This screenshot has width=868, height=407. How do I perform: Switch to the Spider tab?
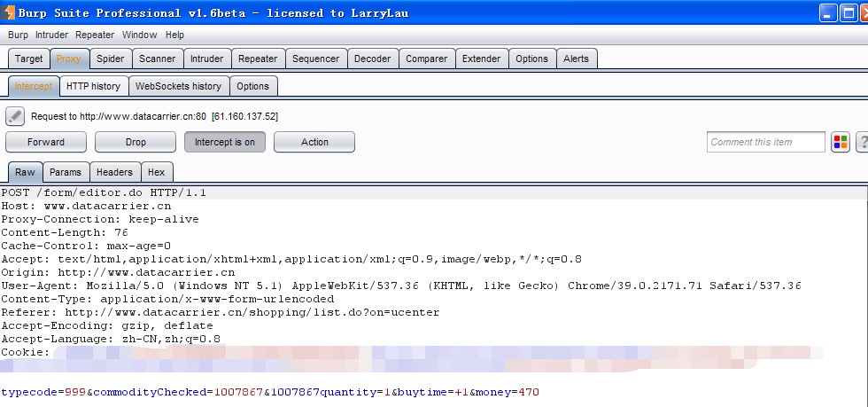pyautogui.click(x=110, y=59)
